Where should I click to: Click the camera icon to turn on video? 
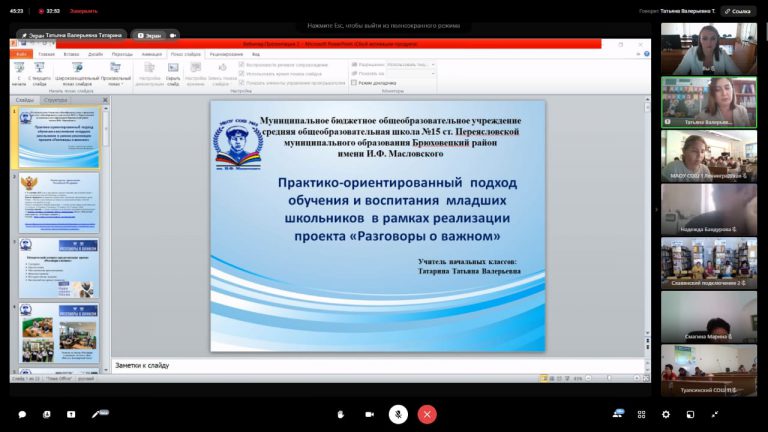369,413
